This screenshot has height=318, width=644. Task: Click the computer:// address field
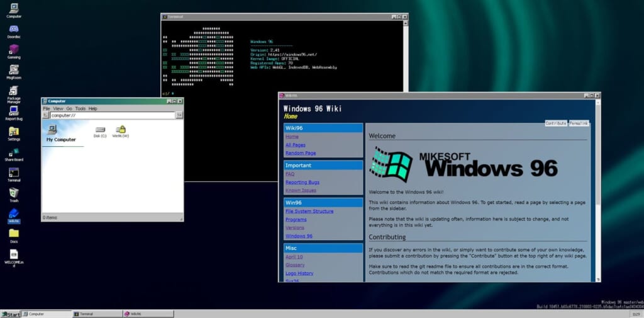point(113,116)
